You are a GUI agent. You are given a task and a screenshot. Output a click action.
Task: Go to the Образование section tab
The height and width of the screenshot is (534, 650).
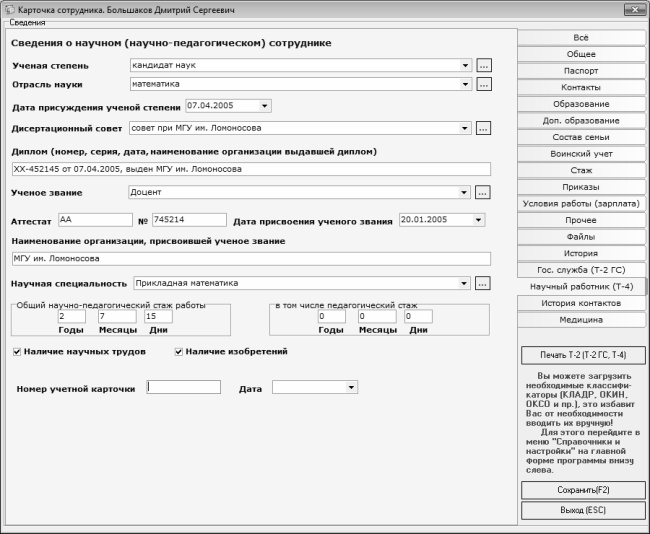pos(581,104)
